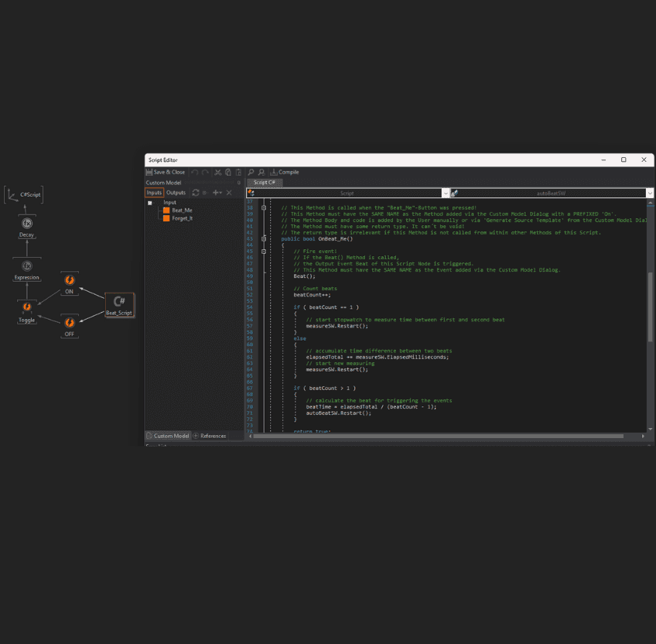Image resolution: width=656 pixels, height=644 pixels.
Task: Click the magnifier find icon
Action: 251,172
